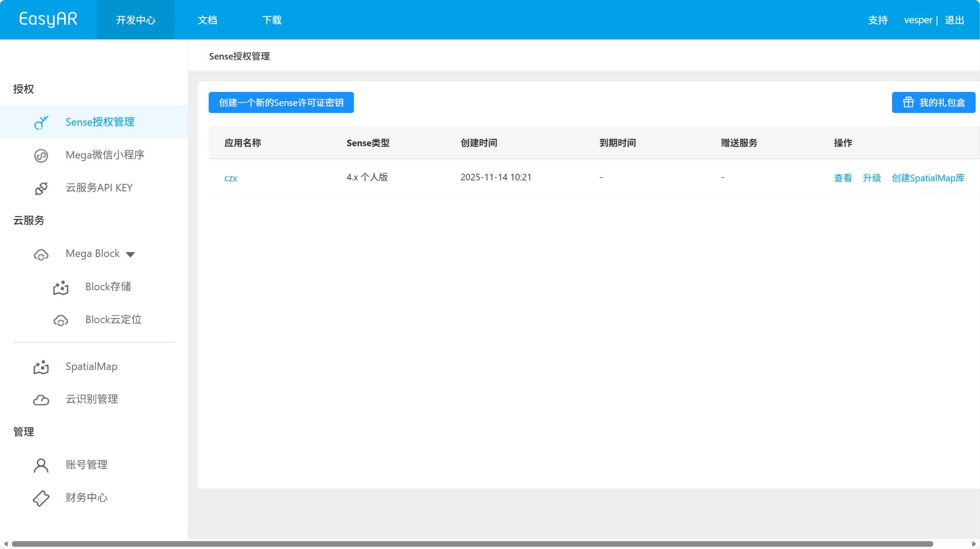Click the 云服务API KEY link icon
Image resolution: width=980 pixels, height=549 pixels.
(x=41, y=188)
